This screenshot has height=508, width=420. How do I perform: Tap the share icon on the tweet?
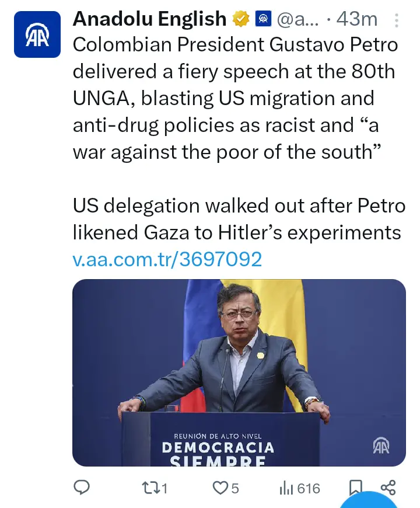point(388,488)
